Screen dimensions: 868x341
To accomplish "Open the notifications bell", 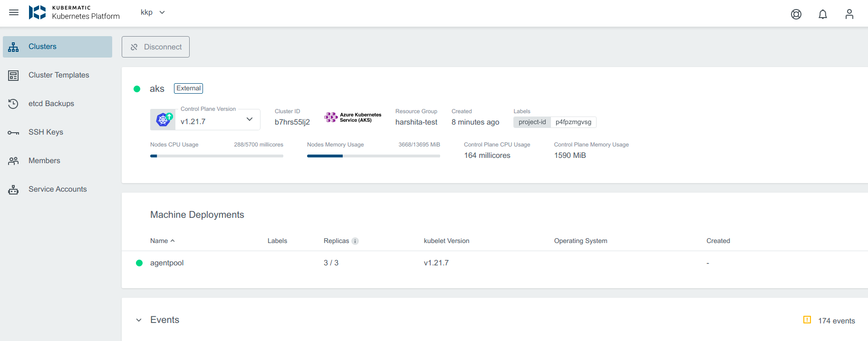I will coord(822,14).
